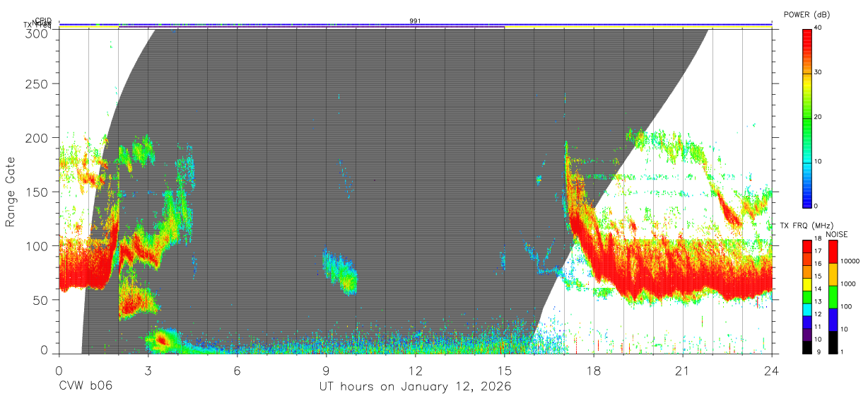Screen dimensions: 868x401
Task: Click the "16" TX frequency scale label
Action: coord(818,263)
